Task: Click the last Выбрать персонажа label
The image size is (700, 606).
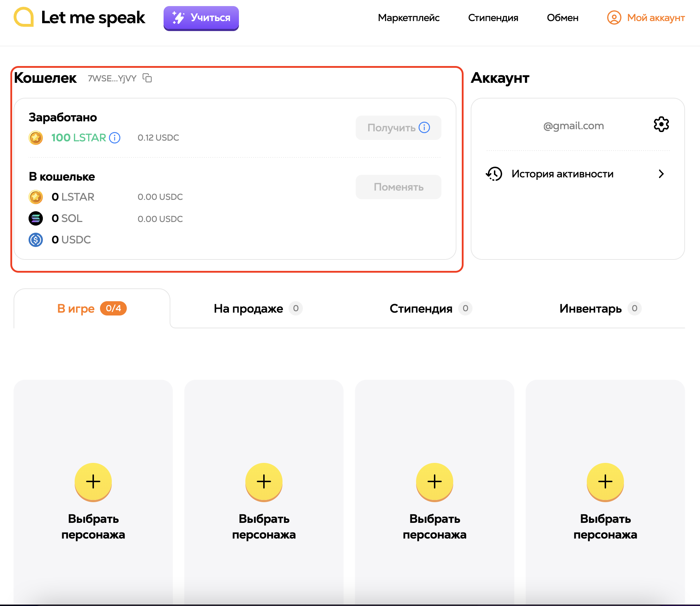Action: [605, 527]
